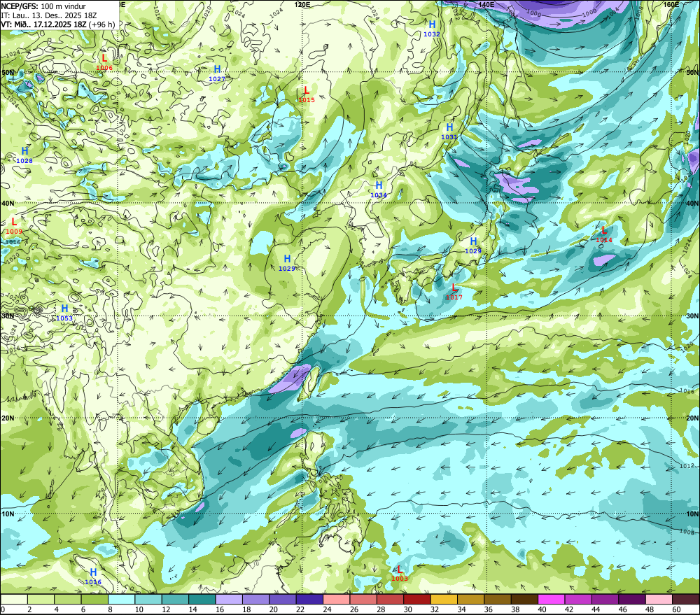This screenshot has width=700, height=615.
Task: Click the pale yellow 0–2 legend swatch
Action: [14, 599]
